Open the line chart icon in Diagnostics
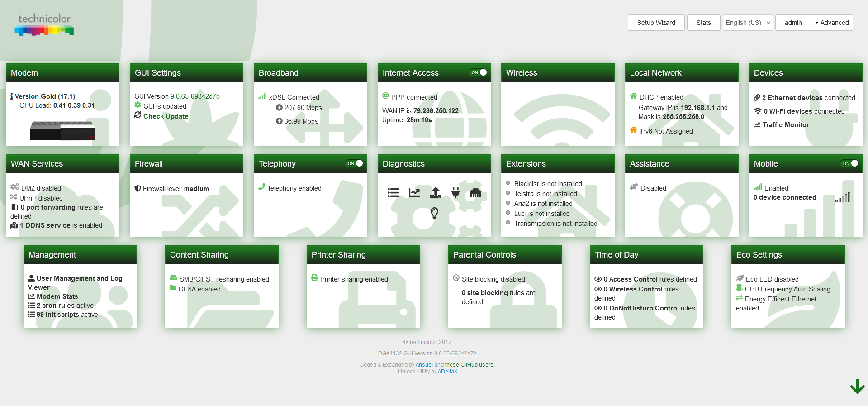Viewport: 868px width, 406px height. click(414, 193)
